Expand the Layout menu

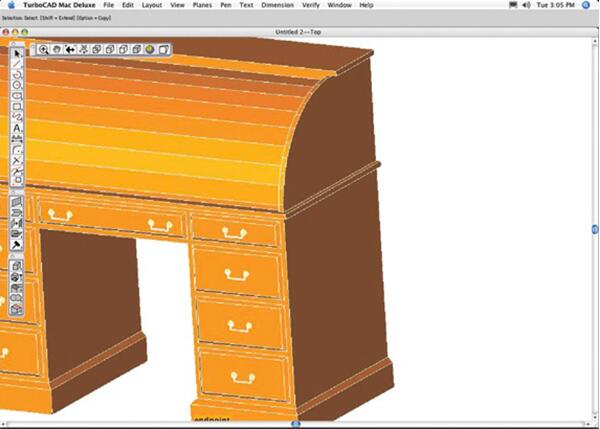(x=151, y=5)
